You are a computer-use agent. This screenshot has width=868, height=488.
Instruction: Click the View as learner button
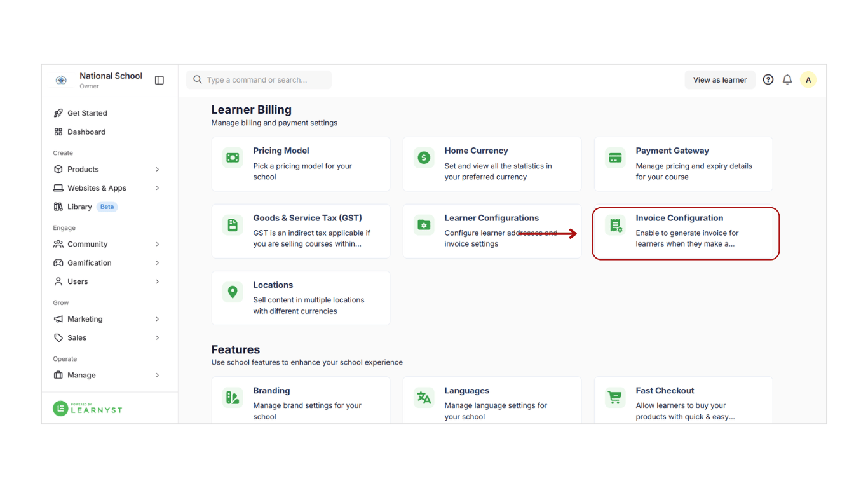[720, 80]
